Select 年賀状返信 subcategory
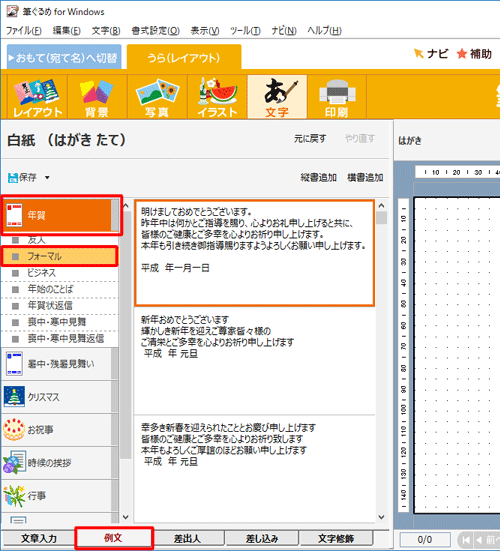500x551 pixels. point(60,306)
